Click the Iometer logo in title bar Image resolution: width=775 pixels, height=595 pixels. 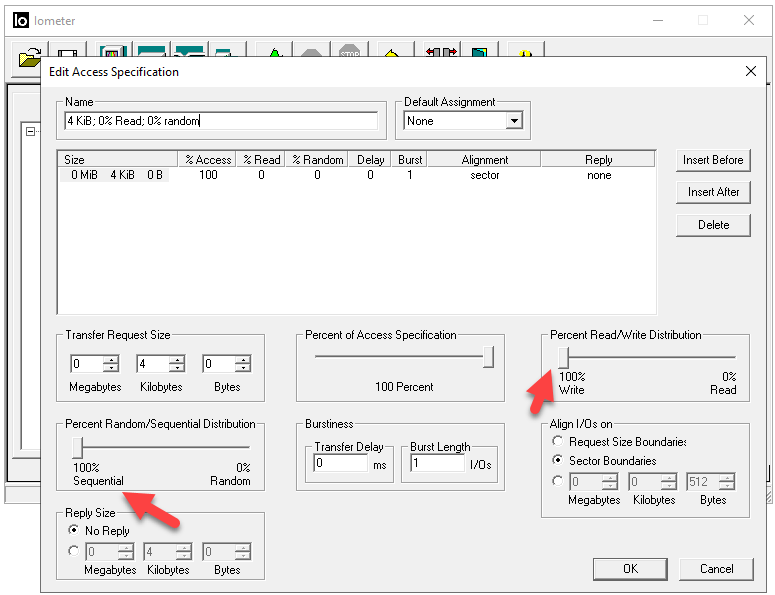point(21,21)
